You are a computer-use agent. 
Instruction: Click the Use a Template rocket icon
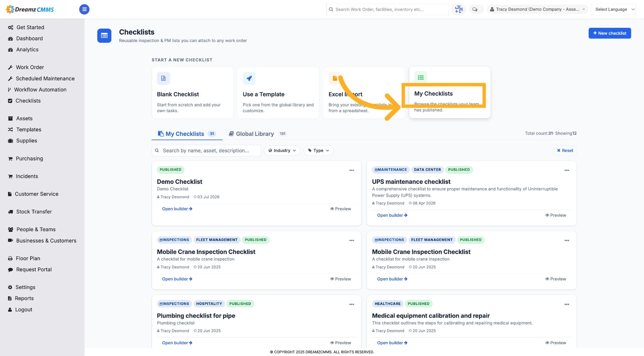[x=249, y=78]
